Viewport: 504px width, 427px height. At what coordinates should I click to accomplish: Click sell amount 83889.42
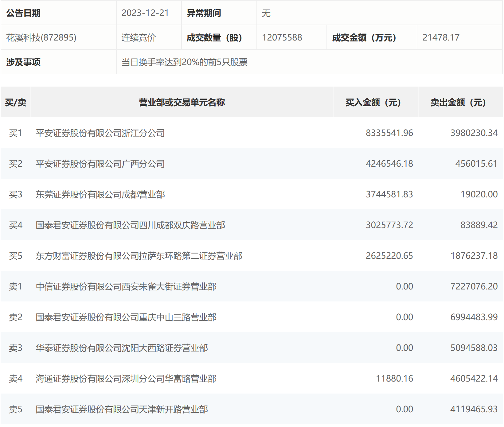[x=479, y=225]
